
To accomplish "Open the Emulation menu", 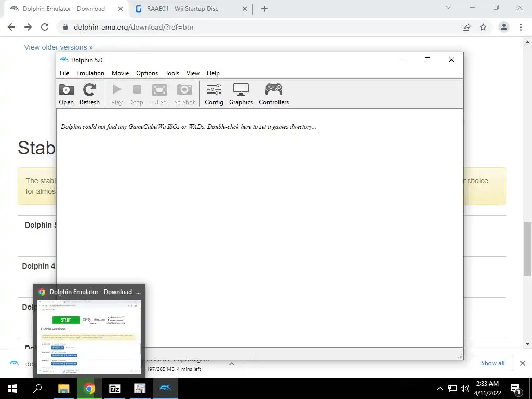I will point(90,73).
